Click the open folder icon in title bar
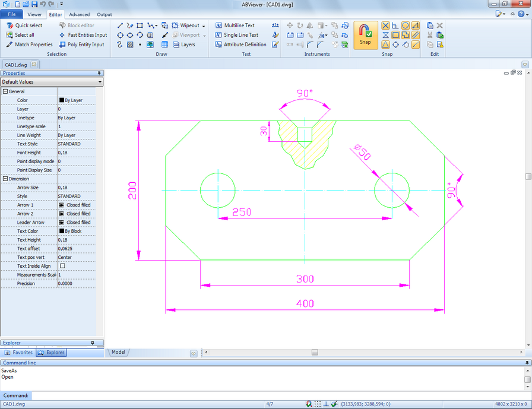Viewport: 532px width, 409px height. click(x=26, y=4)
